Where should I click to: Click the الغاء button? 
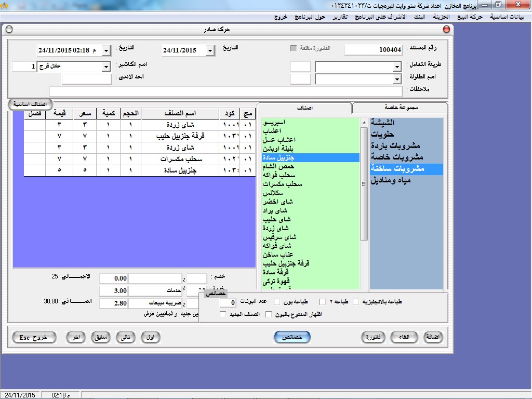tap(404, 337)
